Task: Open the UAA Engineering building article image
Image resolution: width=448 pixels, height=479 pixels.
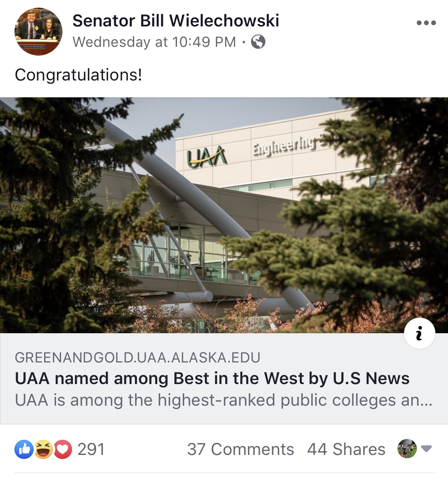Action: pos(224,215)
